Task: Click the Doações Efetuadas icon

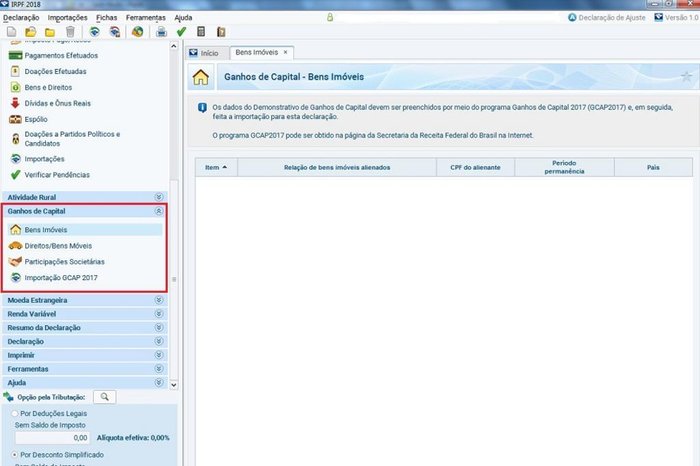Action: point(15,71)
